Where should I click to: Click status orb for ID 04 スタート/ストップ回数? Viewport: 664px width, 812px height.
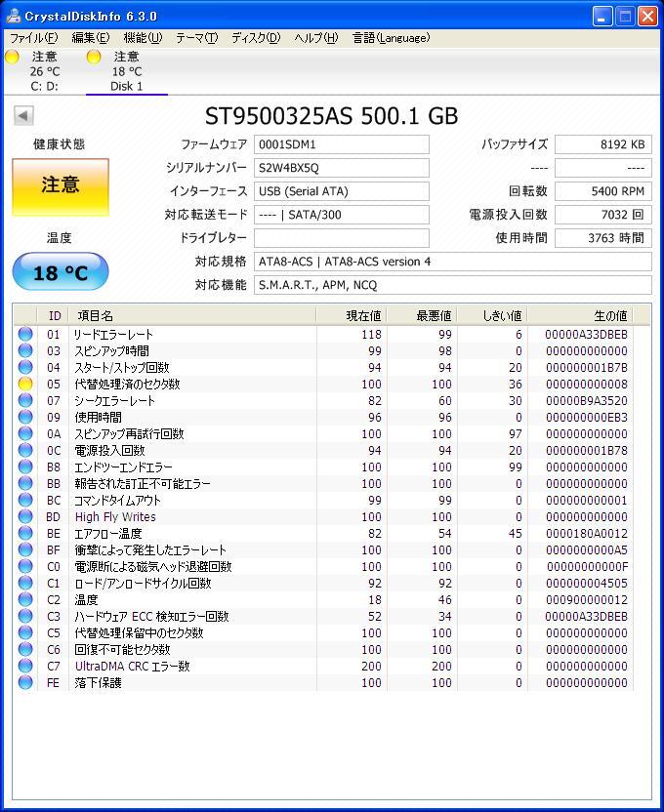point(25,367)
